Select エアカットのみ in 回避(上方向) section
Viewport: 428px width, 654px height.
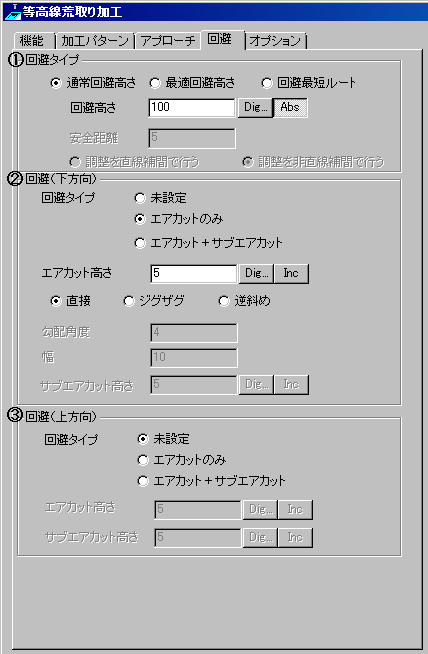[182, 460]
